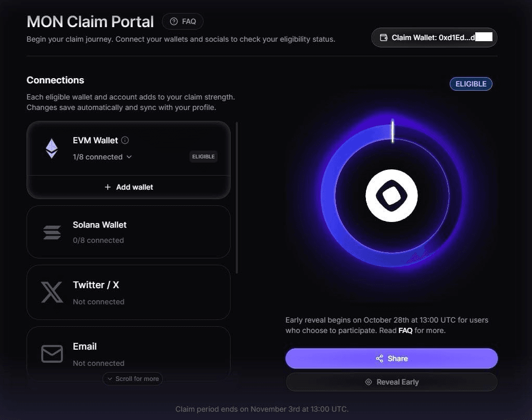
Task: Click Scroll for more expander
Action: [x=133, y=379]
